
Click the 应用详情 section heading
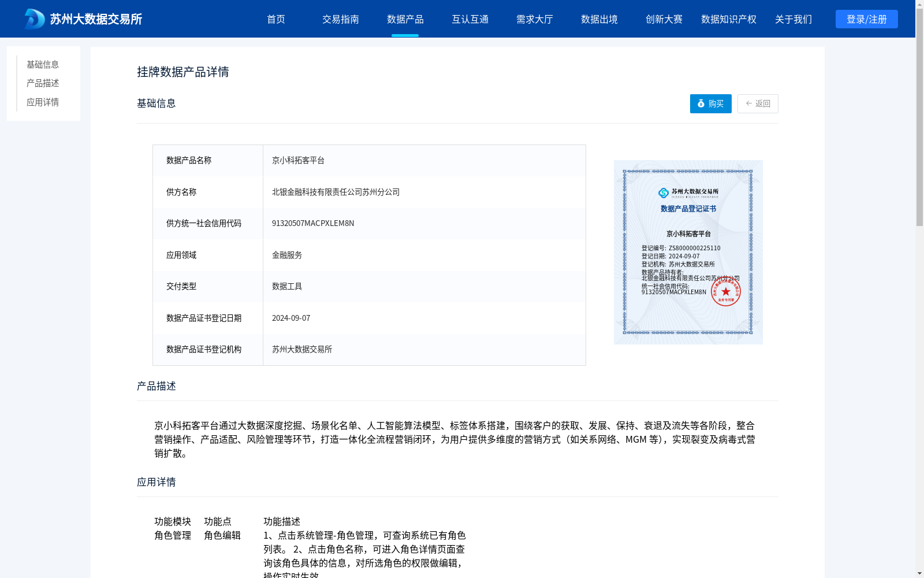point(157,482)
